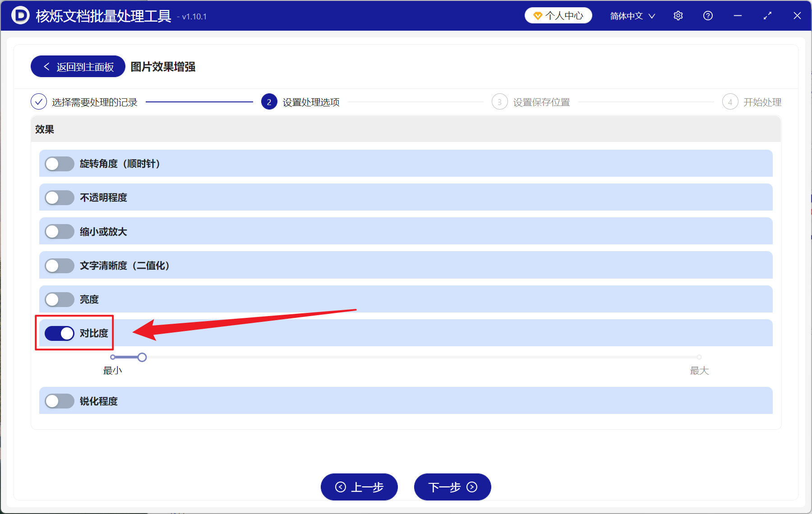
Task: Click the 下一步 button
Action: [452, 487]
